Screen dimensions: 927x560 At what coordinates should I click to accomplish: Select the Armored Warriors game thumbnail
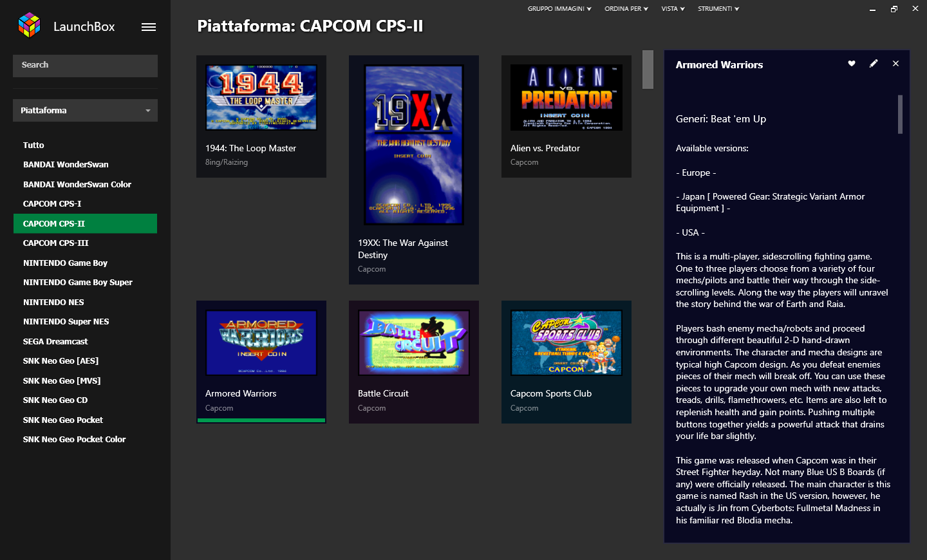pyautogui.click(x=261, y=342)
